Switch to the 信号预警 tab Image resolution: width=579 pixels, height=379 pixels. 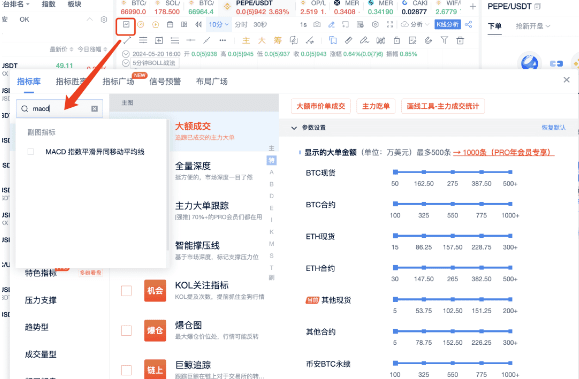pos(165,82)
